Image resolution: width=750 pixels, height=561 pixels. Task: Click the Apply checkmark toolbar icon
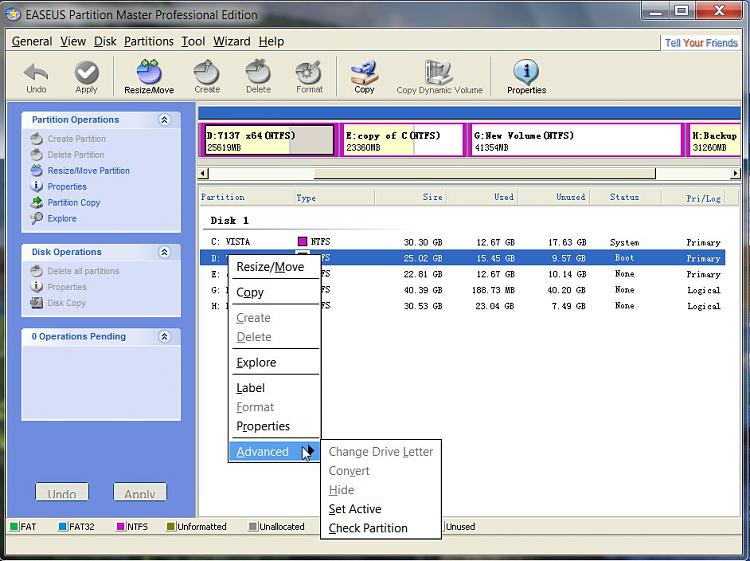tap(87, 76)
